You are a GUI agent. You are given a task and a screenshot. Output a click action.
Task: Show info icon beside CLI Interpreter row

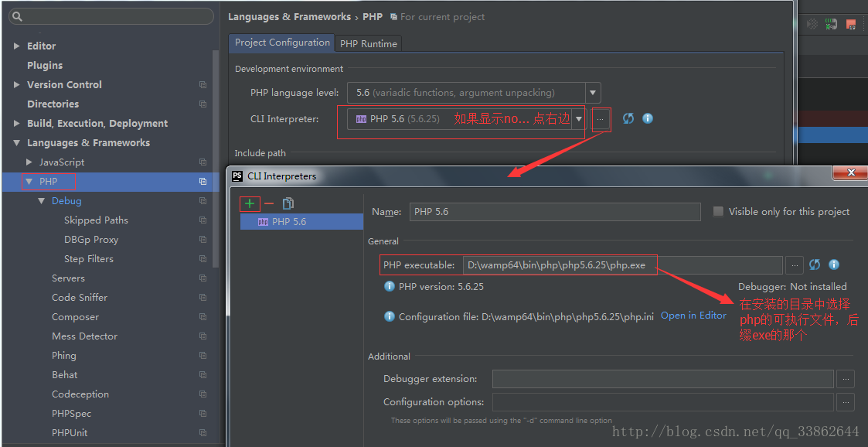pos(648,118)
